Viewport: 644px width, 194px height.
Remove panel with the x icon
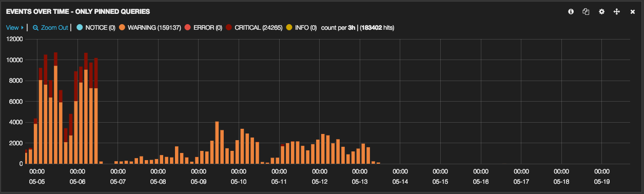[x=633, y=11]
